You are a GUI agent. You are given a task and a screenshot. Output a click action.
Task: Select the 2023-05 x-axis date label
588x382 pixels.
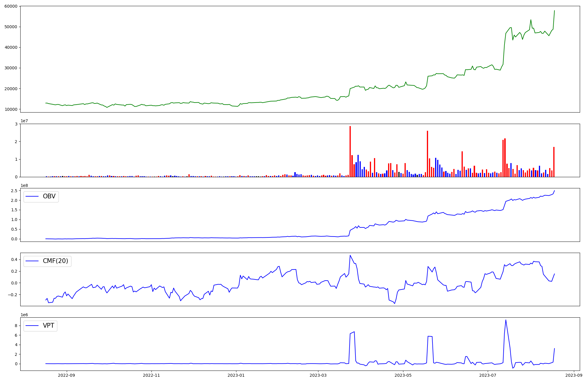[403, 375]
